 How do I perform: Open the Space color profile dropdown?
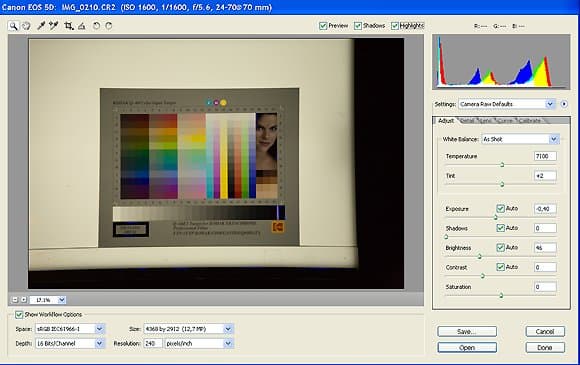click(70, 329)
